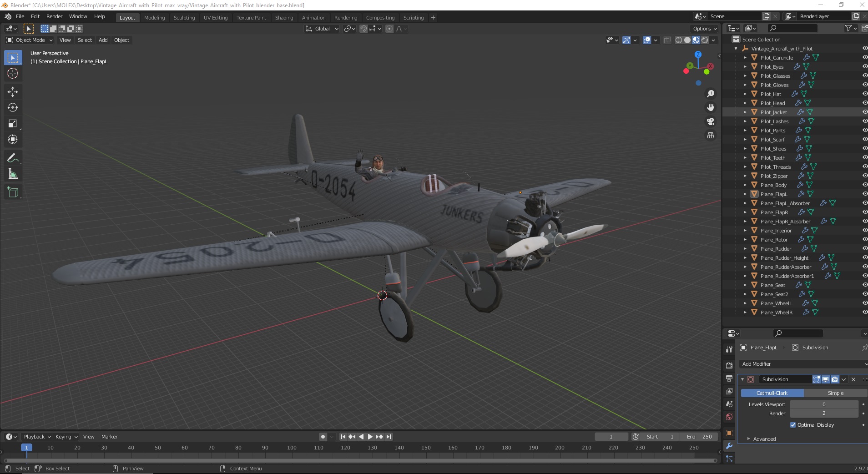
Task: Open Object Mode dropdown
Action: point(30,40)
